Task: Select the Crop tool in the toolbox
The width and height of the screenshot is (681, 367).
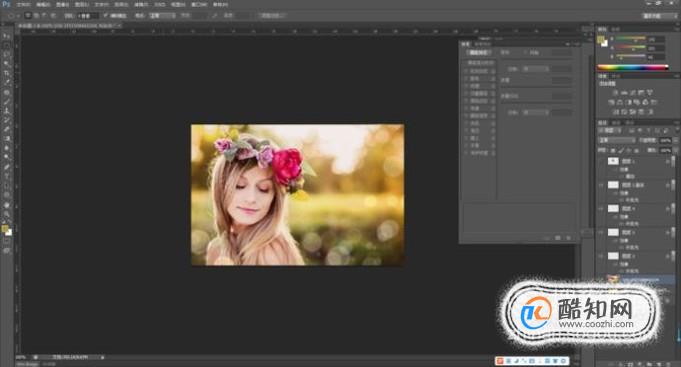Action: 7,73
